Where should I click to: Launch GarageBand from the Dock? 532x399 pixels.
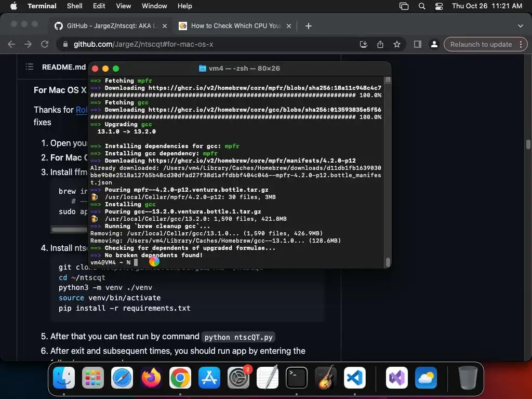pyautogui.click(x=326, y=378)
